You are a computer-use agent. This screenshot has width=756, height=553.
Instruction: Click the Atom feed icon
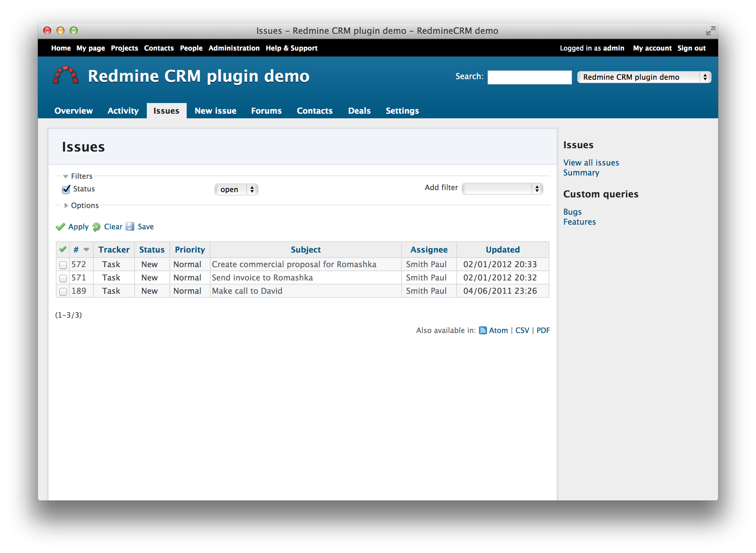483,331
